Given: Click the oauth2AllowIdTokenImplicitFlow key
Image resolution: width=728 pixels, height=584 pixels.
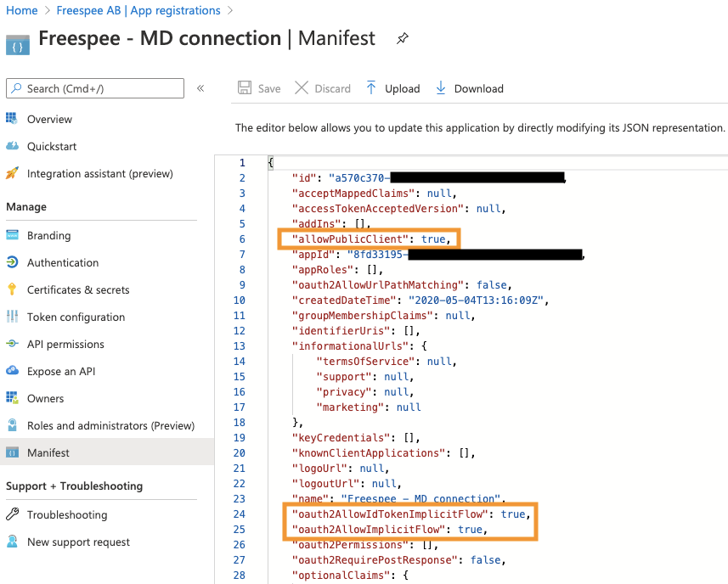Looking at the screenshot, I should coord(390,514).
